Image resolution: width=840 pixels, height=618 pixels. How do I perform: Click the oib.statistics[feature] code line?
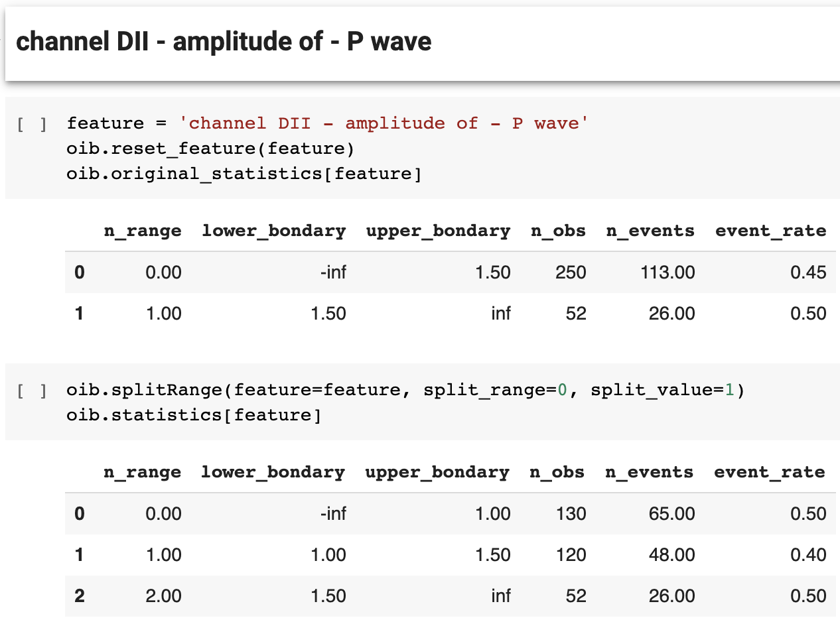pyautogui.click(x=194, y=415)
